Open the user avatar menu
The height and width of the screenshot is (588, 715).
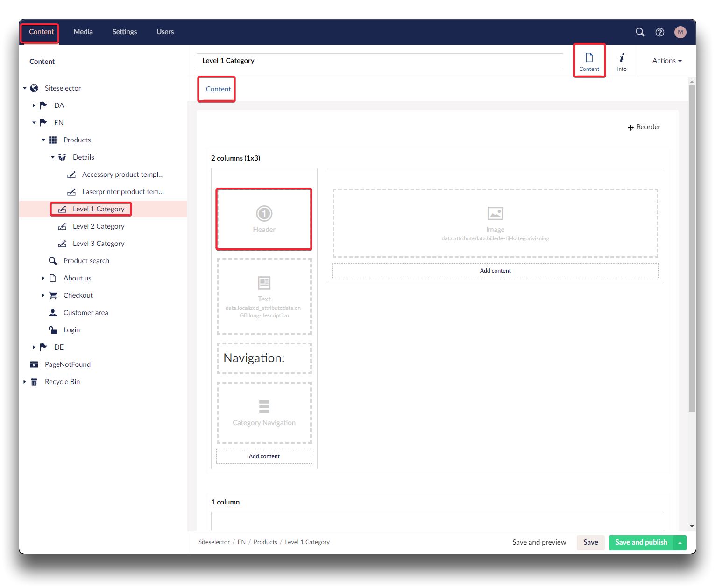(680, 32)
